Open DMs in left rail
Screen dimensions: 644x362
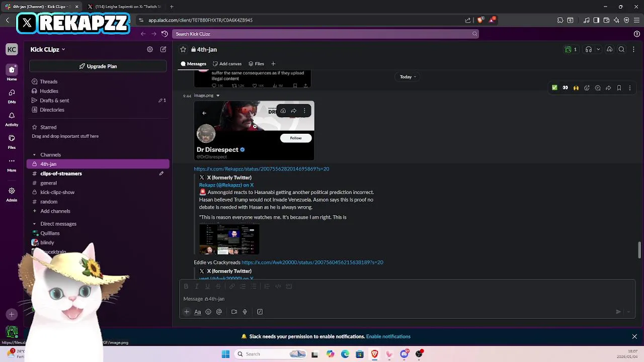(12, 96)
